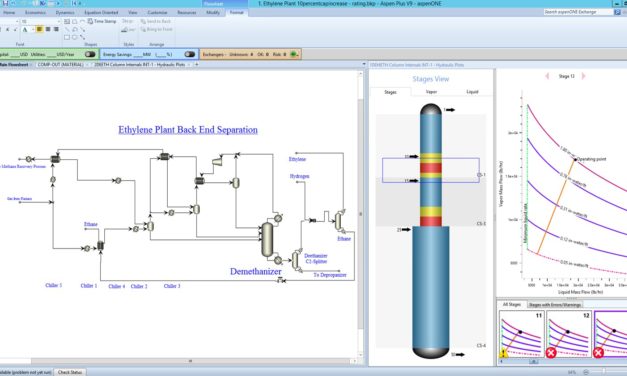This screenshot has width=627, height=376.
Task: Toggle the Capital/Utilities economics switch
Action: point(90,54)
